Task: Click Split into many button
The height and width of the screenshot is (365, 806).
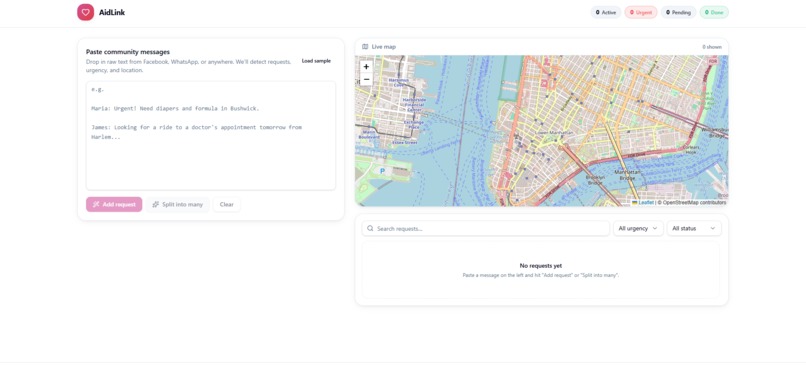Action: pos(178,204)
